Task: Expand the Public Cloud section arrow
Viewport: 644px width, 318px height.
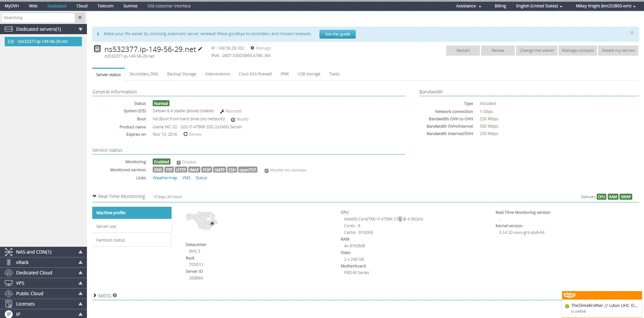Action: (81, 294)
